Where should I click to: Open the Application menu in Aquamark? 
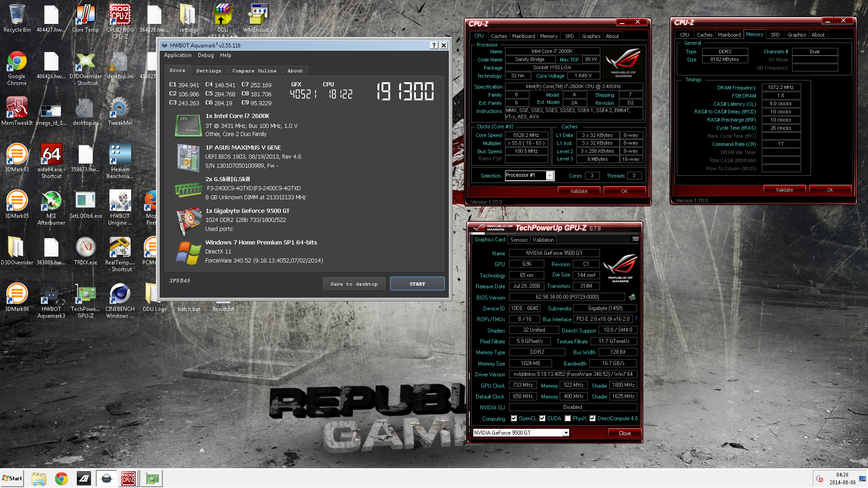178,55
